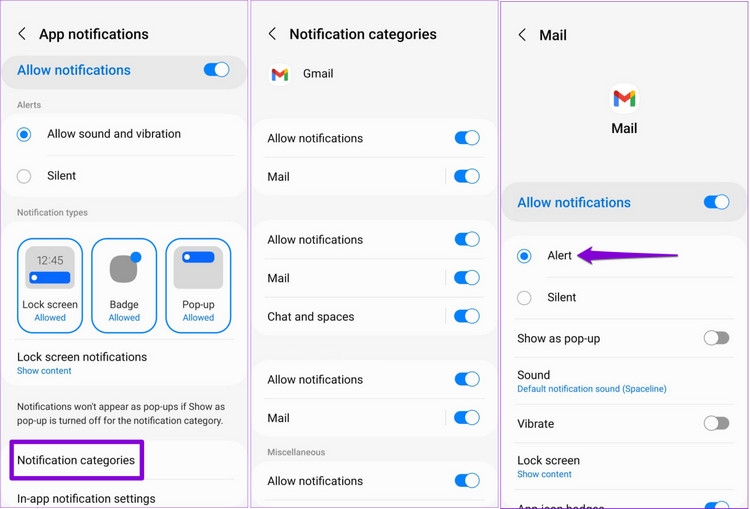Go back from the Notification categories screen

pyautogui.click(x=272, y=34)
